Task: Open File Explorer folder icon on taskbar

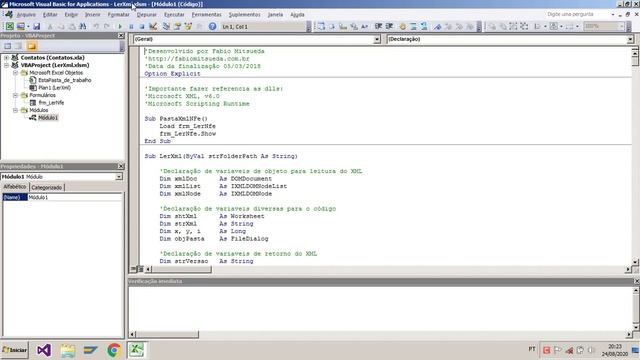Action: pos(68,350)
